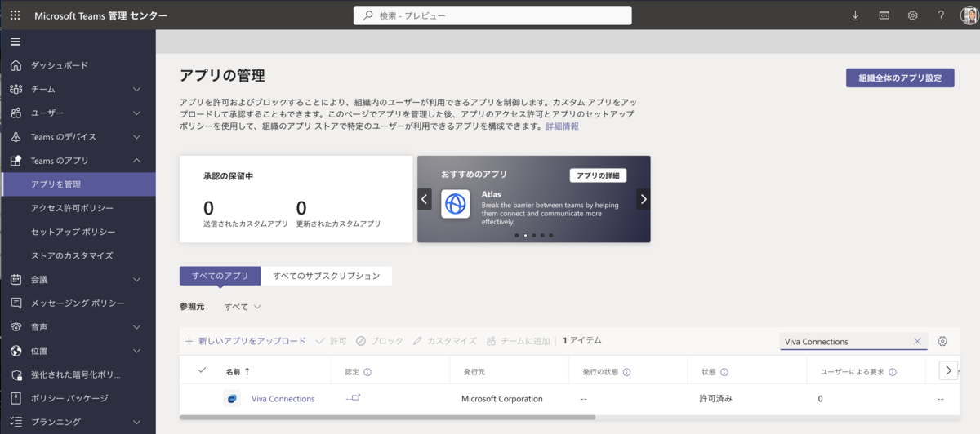Image resolution: width=980 pixels, height=434 pixels.
Task: Click the Teams のアプリ icon
Action: 16,160
